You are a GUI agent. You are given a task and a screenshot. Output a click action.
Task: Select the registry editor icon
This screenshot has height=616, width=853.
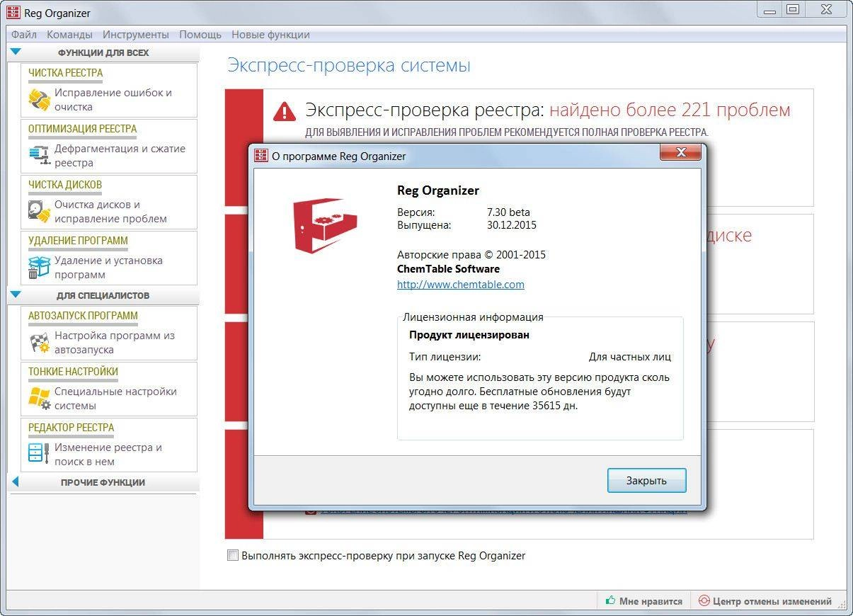click(x=39, y=455)
